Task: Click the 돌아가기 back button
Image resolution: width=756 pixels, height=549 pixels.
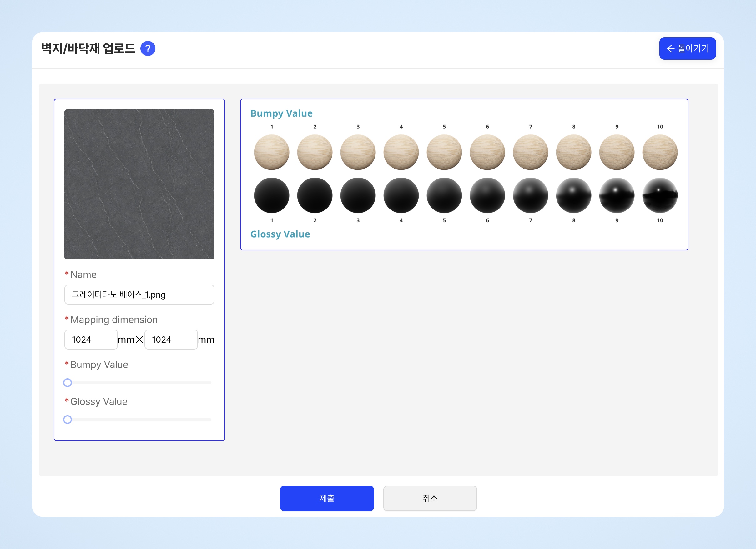Action: tap(687, 49)
